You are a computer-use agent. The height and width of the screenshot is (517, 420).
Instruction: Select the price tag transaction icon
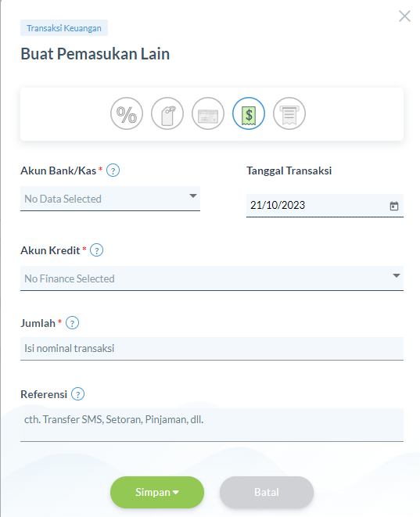coord(167,113)
